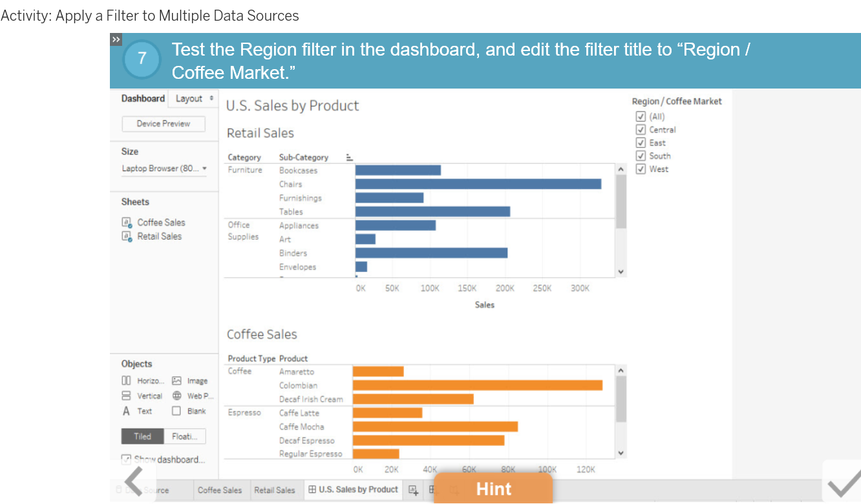Viewport: 861px width, 504px height.
Task: Click the Retail Sales sheet icon in Sheets list
Action: tap(127, 236)
